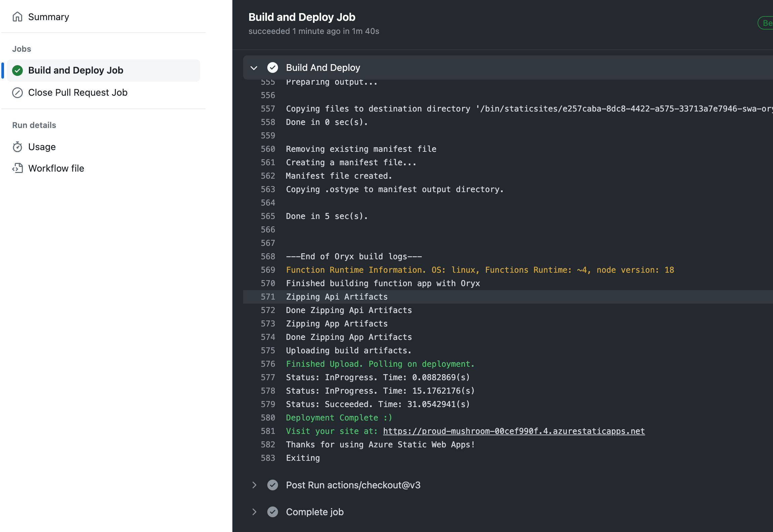Click success check icon of Build And Deploy step
773x532 pixels.
pos(273,68)
